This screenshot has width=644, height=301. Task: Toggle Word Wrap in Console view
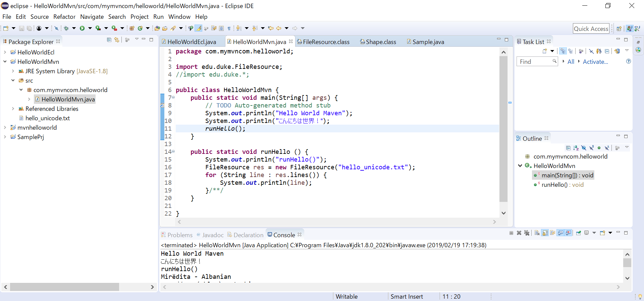(552, 233)
